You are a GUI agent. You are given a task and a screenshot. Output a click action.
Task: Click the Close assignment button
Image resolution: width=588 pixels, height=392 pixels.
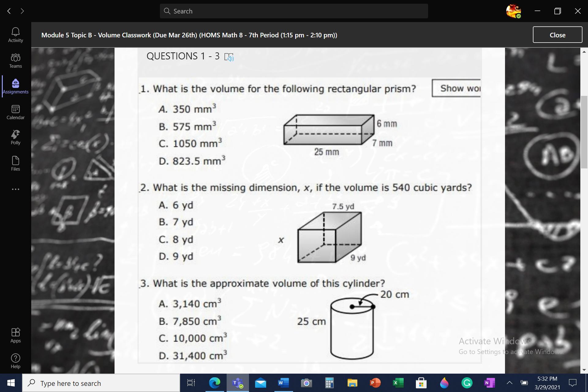pyautogui.click(x=557, y=35)
